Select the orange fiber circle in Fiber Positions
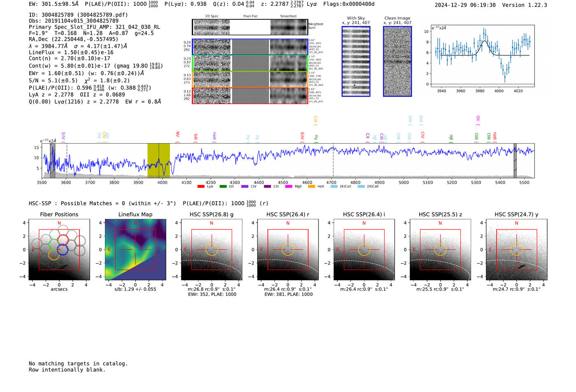The image size is (576, 392). pyautogui.click(x=53, y=254)
